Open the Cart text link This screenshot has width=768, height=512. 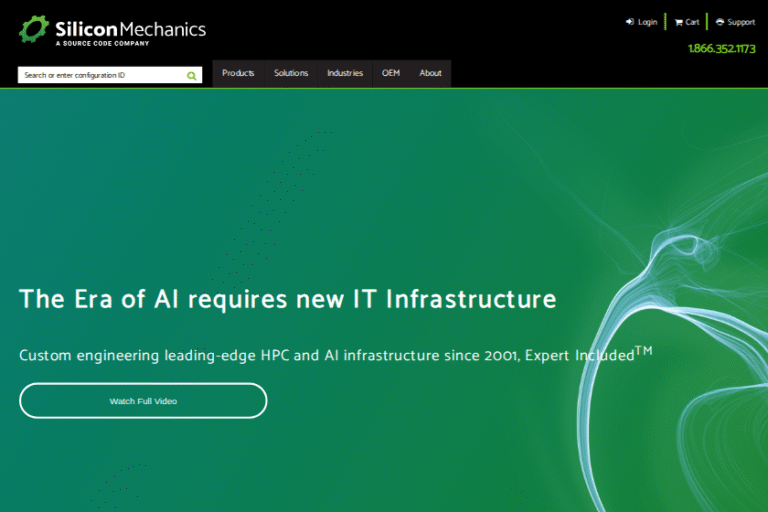point(692,22)
